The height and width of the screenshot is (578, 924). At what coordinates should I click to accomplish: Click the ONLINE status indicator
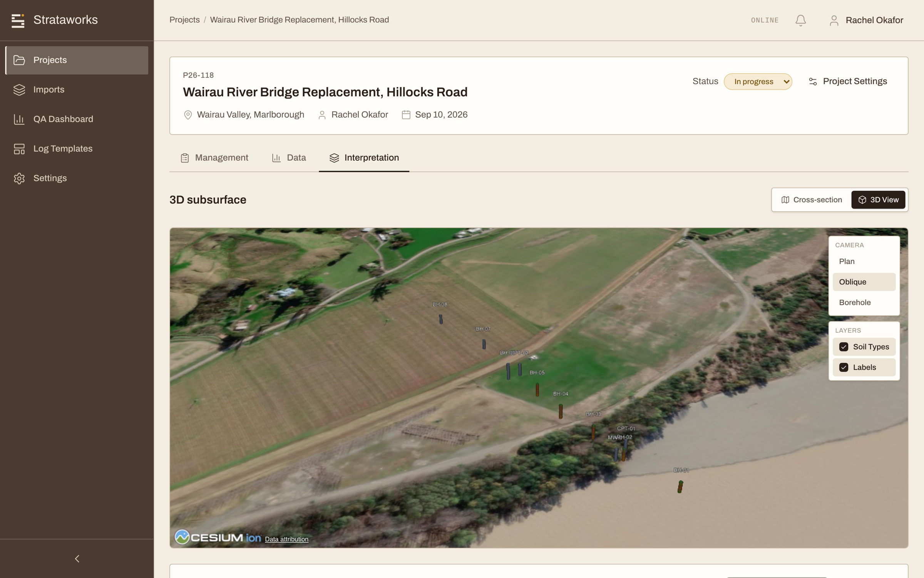click(x=765, y=20)
